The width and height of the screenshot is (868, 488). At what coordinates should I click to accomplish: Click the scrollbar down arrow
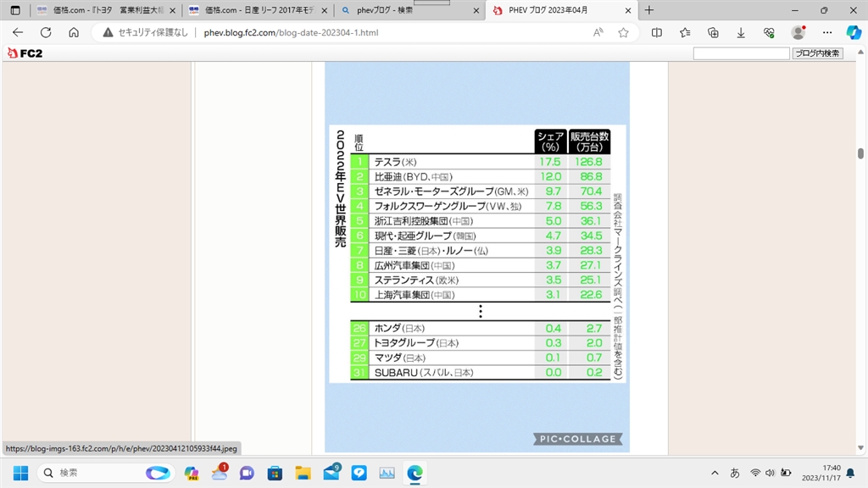(x=861, y=447)
